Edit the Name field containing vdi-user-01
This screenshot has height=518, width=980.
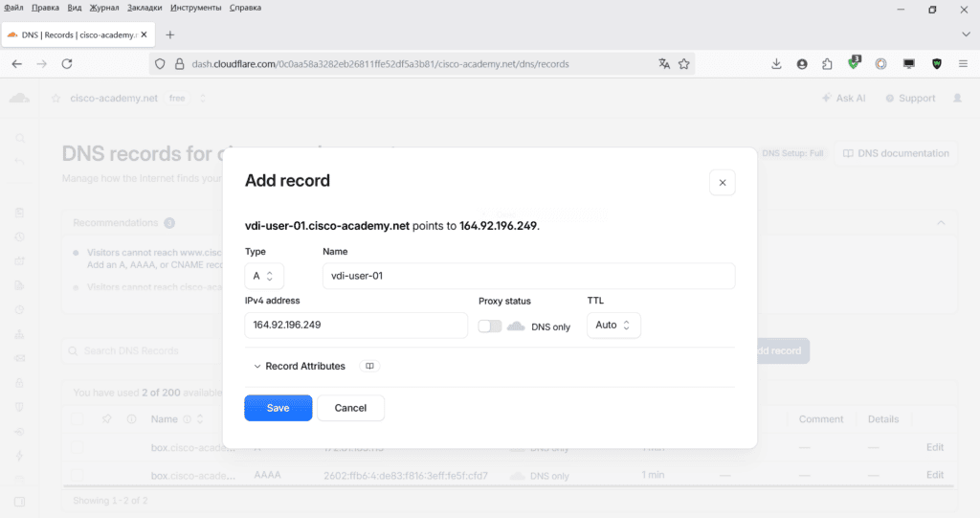point(528,276)
